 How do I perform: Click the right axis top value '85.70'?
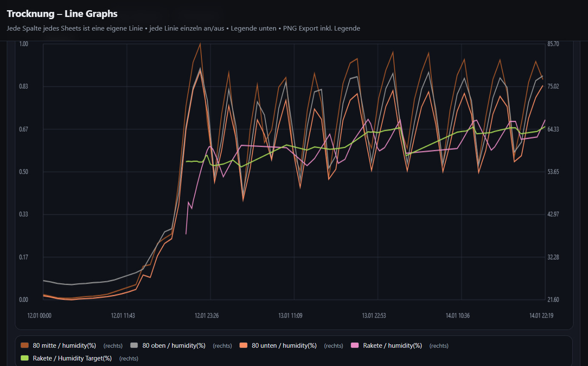(x=553, y=44)
